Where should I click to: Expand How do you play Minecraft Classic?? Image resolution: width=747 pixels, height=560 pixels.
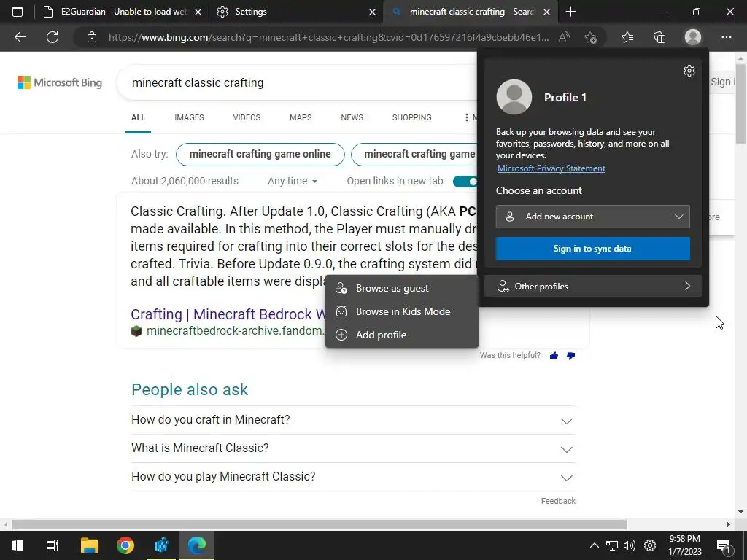(x=353, y=477)
